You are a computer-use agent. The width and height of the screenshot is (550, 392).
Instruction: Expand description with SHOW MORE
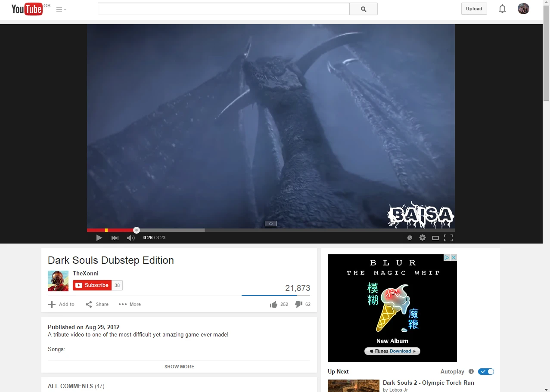179,367
